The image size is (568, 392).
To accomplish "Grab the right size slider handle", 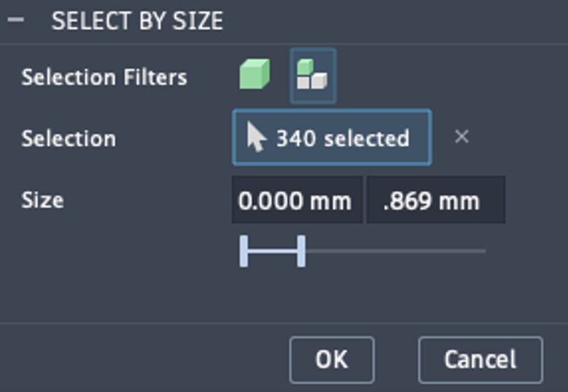I will [301, 251].
